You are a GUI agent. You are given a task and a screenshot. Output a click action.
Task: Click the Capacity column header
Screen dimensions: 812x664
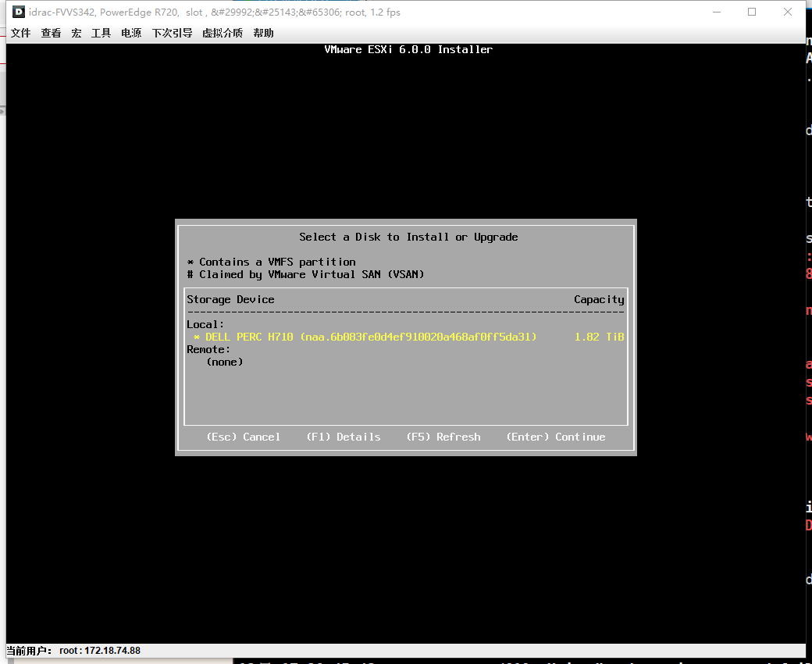click(599, 300)
